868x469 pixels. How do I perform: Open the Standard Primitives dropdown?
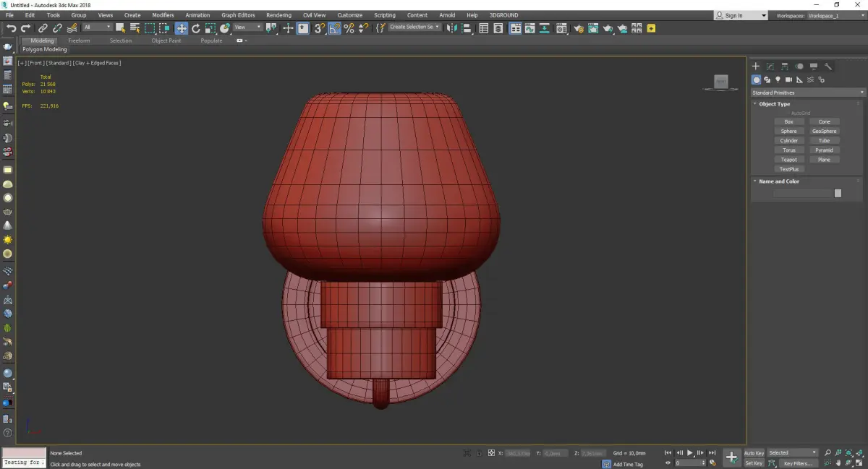pyautogui.click(x=807, y=92)
